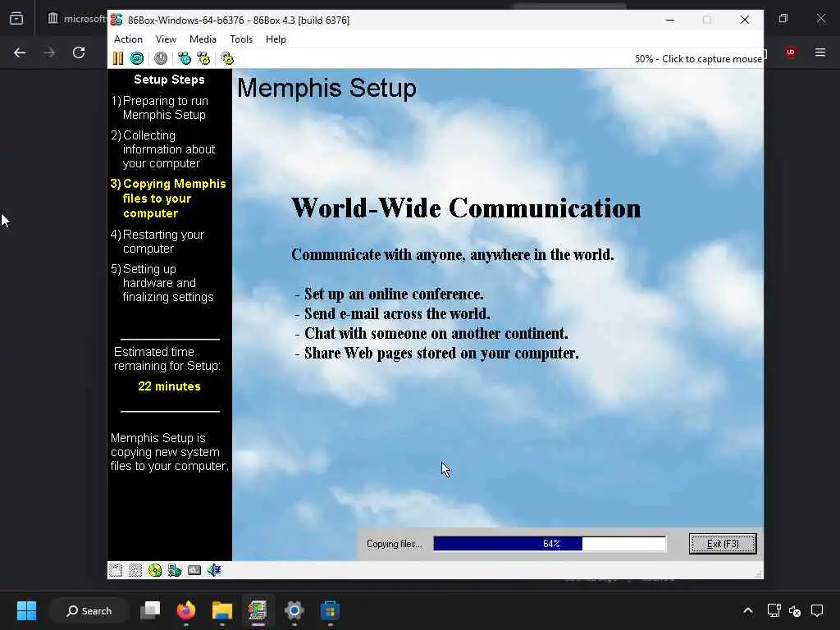This screenshot has height=630, width=840.
Task: Open Firefox from the taskbar
Action: (x=186, y=610)
